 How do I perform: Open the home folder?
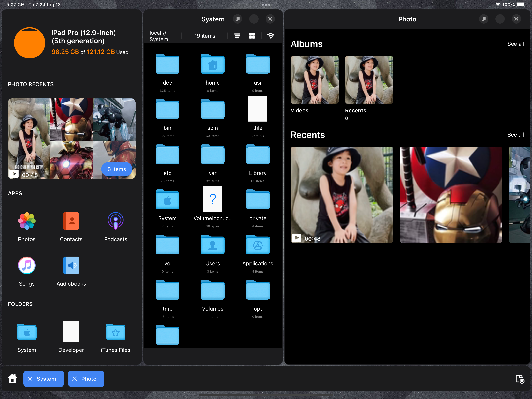(x=213, y=64)
